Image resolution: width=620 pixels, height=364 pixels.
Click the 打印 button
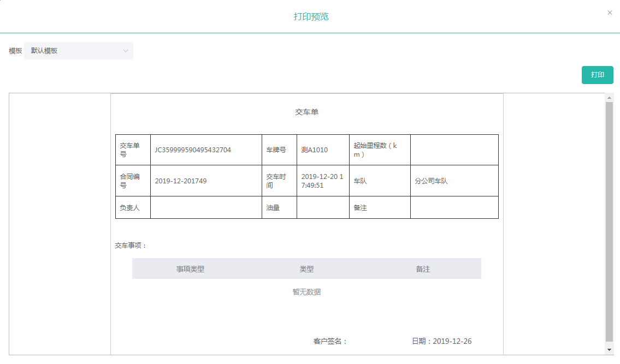point(597,75)
